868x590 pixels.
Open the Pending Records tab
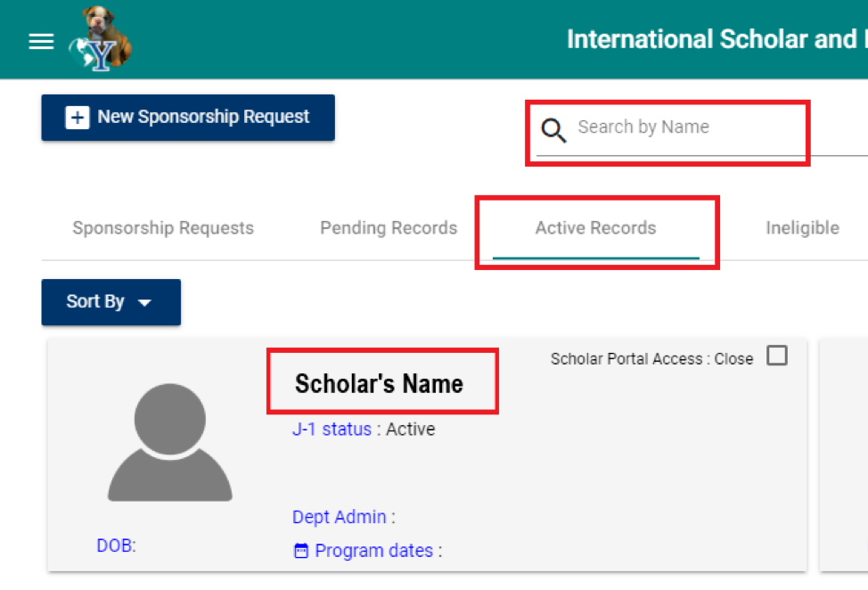[x=389, y=228]
